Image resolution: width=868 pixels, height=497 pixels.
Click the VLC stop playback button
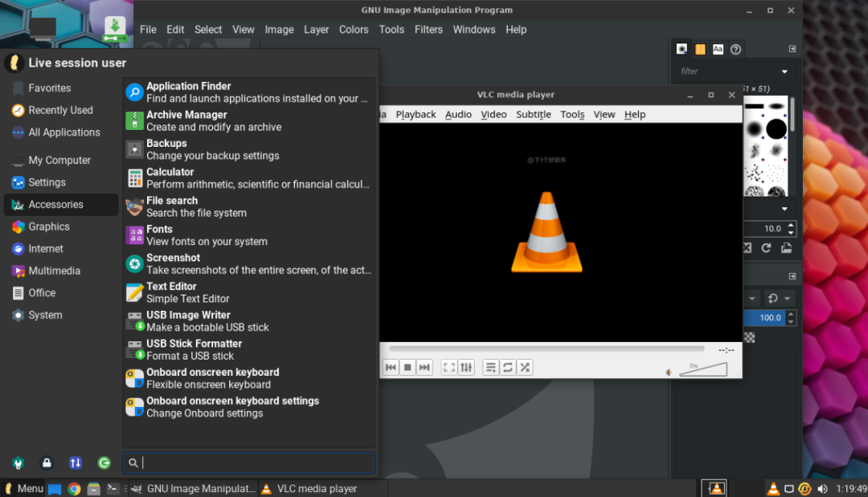tap(407, 368)
